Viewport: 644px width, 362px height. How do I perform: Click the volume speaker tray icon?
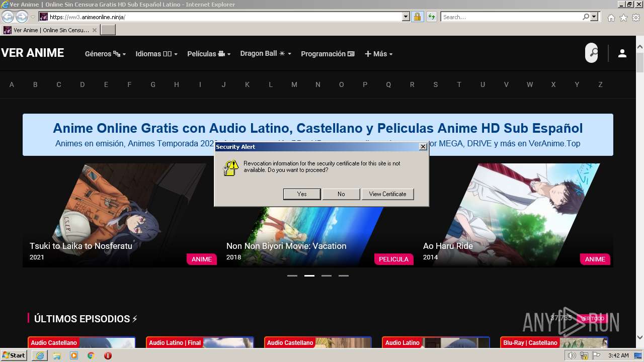572,355
